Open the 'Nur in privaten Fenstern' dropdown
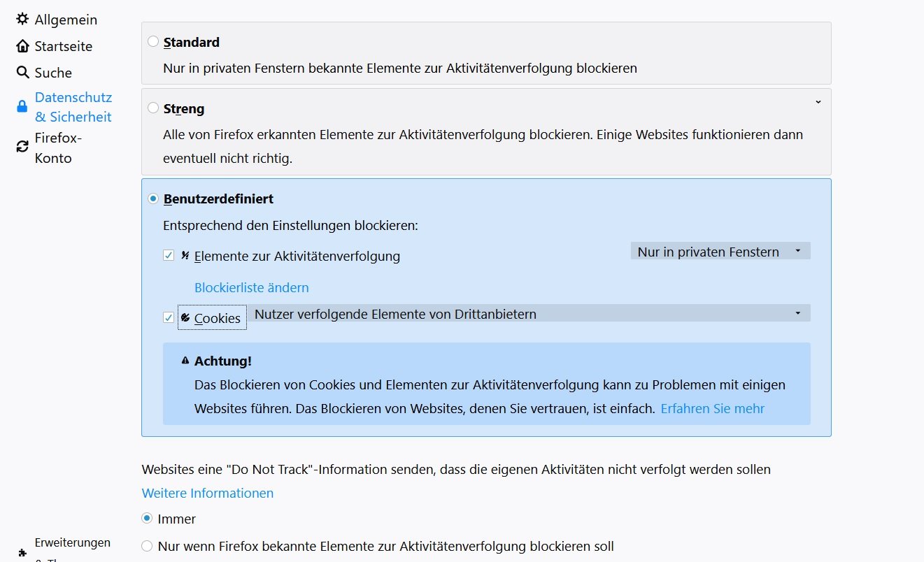 click(x=720, y=252)
